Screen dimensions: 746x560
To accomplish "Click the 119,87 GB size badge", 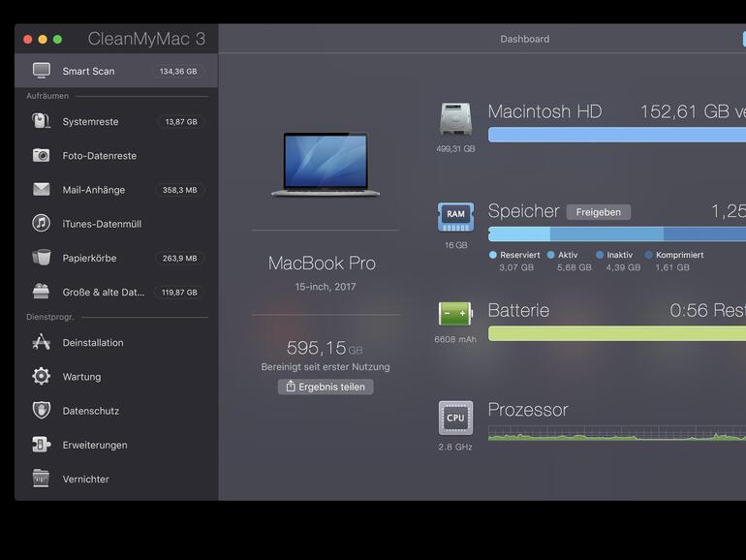I will [x=179, y=293].
